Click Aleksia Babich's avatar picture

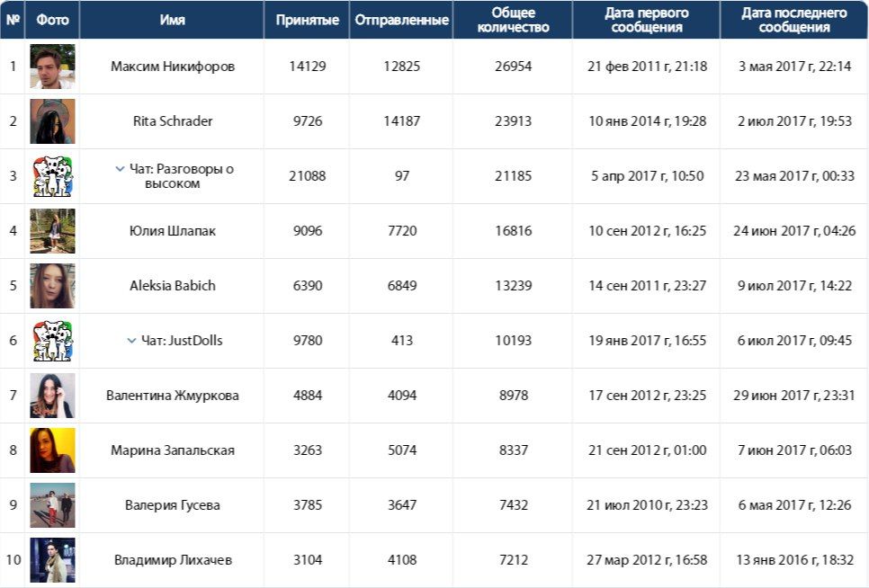pyautogui.click(x=52, y=286)
